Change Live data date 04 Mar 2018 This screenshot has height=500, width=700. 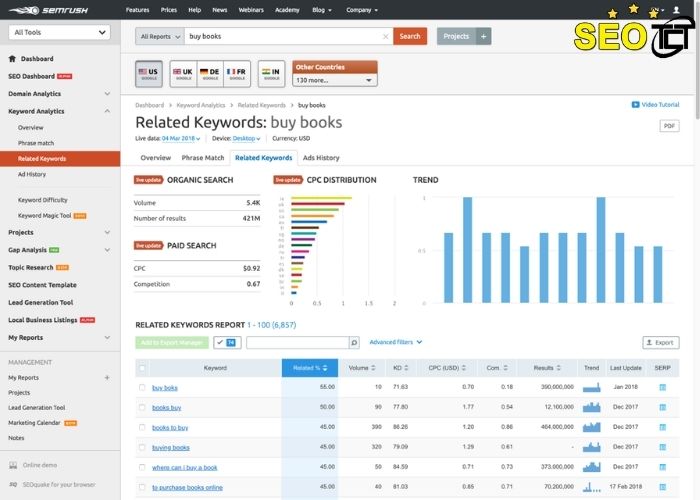(181, 138)
